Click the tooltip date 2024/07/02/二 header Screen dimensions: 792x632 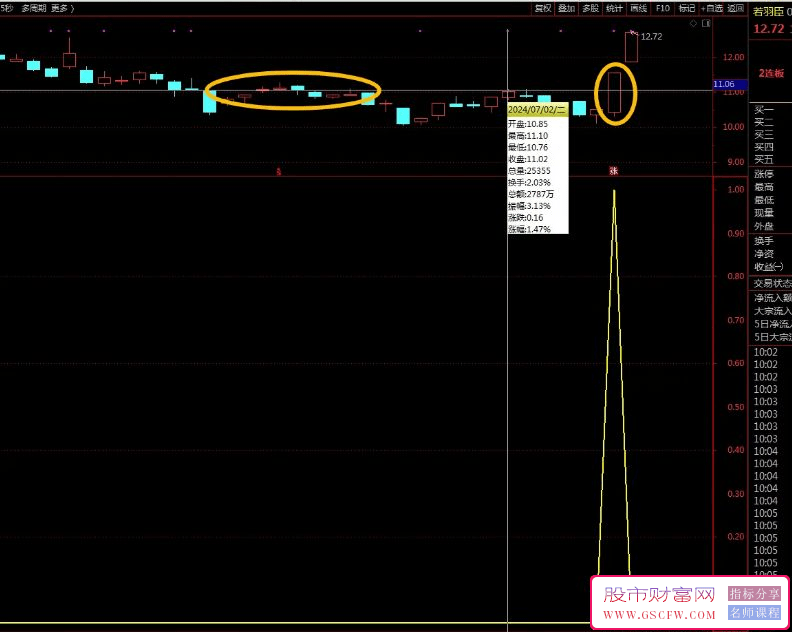pyautogui.click(x=538, y=110)
